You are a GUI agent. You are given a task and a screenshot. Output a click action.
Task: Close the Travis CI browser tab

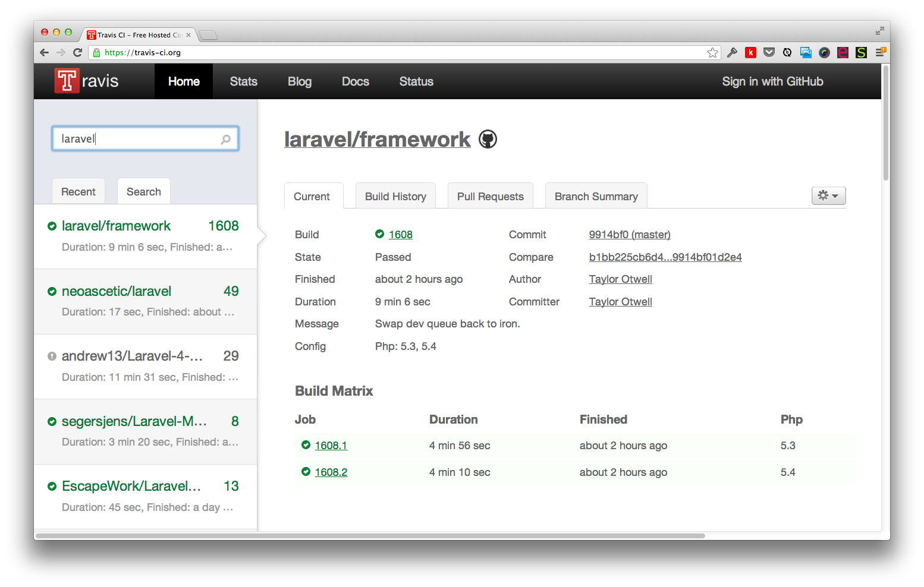click(x=188, y=35)
